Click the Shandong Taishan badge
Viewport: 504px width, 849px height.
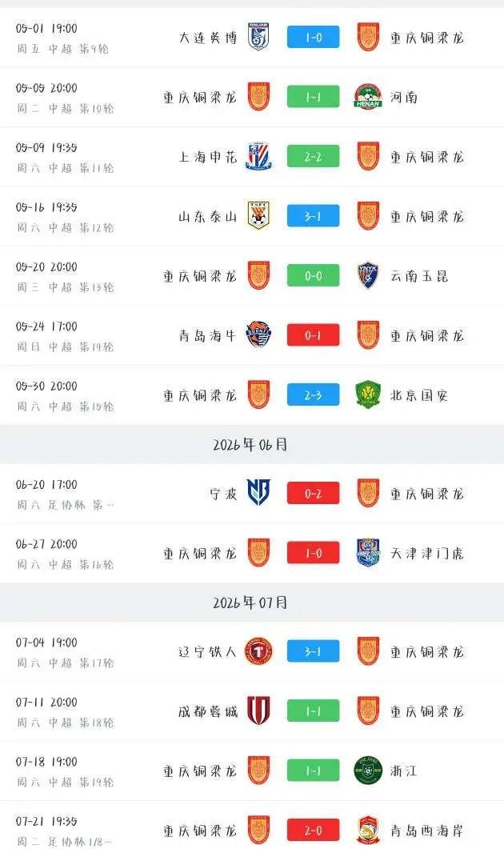258,215
